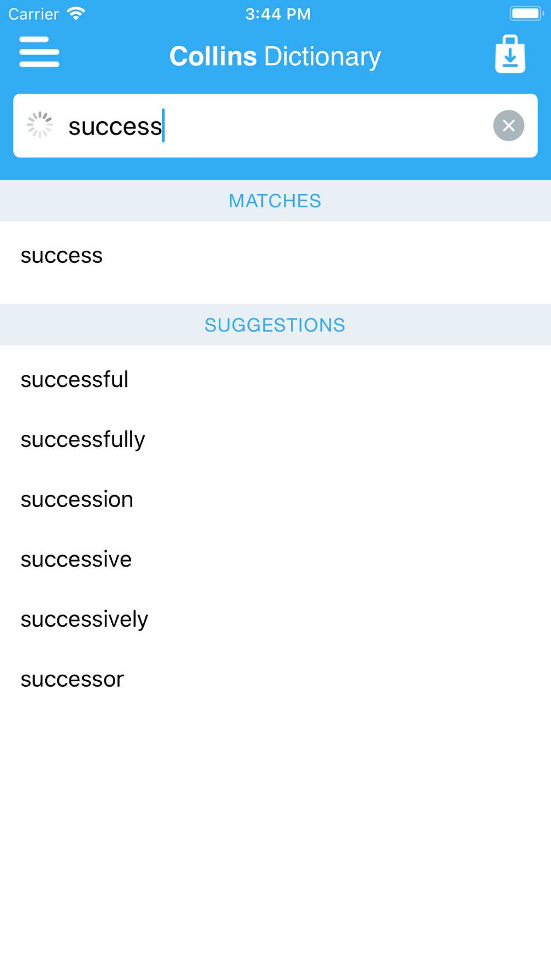
Task: Tap the 3:44 PM clock in status bar
Action: pos(278,14)
